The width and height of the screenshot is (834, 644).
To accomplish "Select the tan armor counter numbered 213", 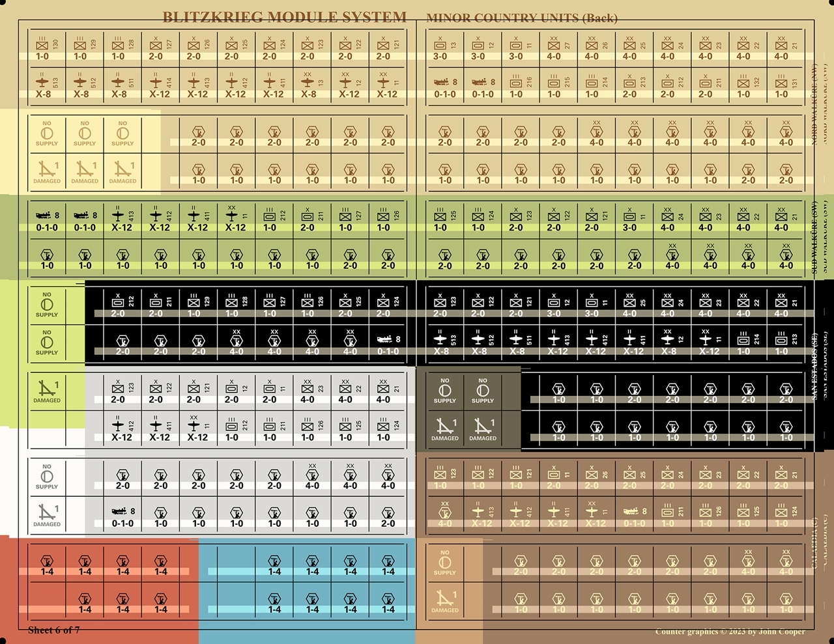I will tap(634, 87).
